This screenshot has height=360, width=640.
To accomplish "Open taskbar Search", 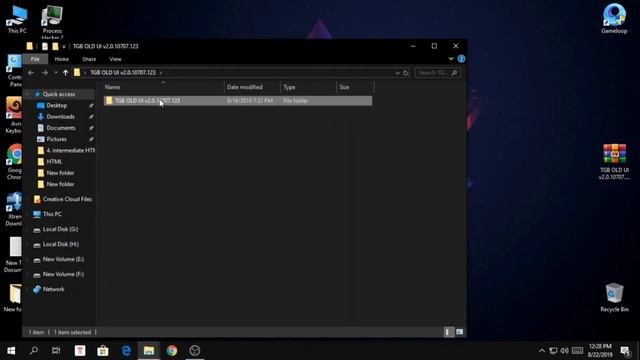I will click(34, 351).
